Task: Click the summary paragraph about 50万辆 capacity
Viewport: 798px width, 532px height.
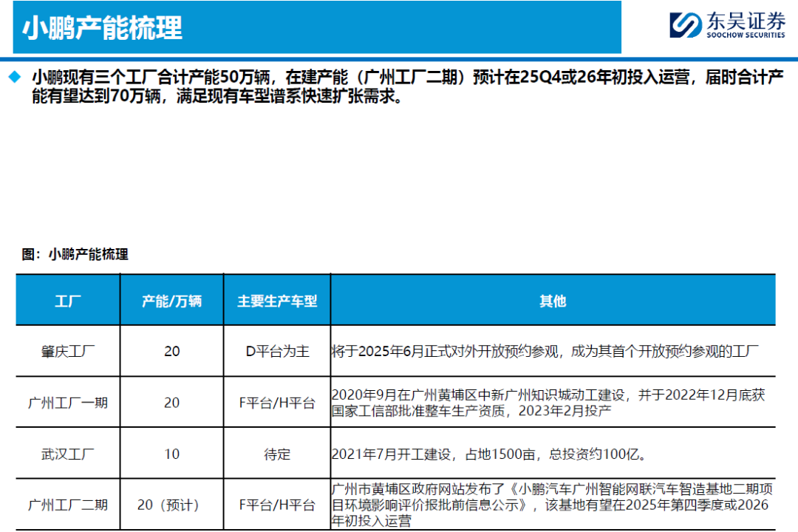Action: click(x=406, y=86)
